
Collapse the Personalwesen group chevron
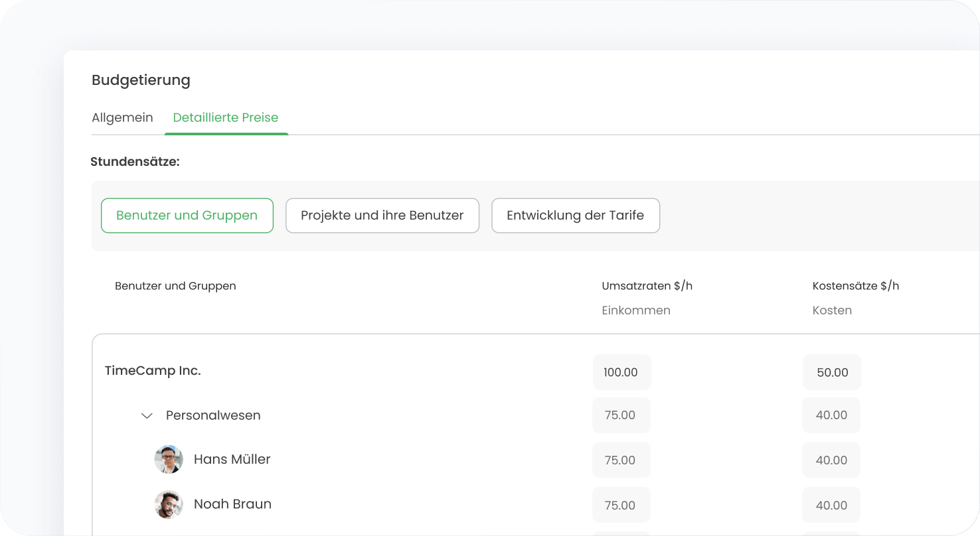(x=147, y=416)
